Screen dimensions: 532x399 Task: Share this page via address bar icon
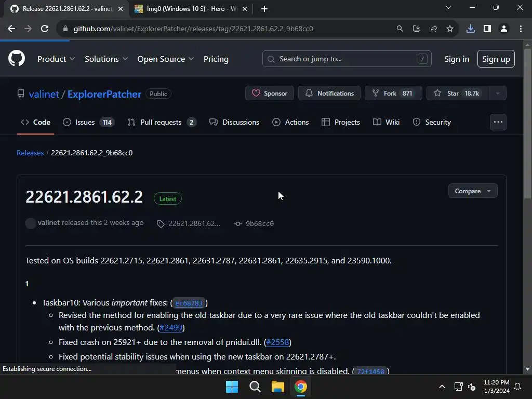point(433,29)
